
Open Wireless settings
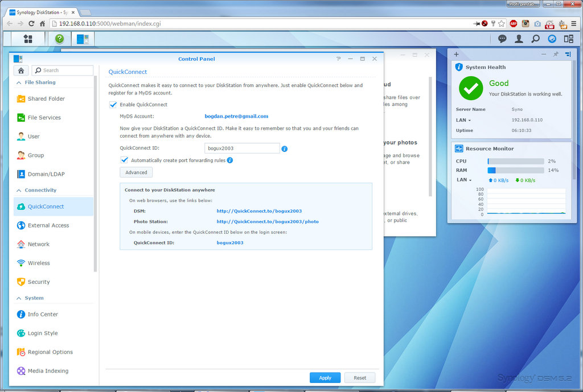(x=54, y=263)
